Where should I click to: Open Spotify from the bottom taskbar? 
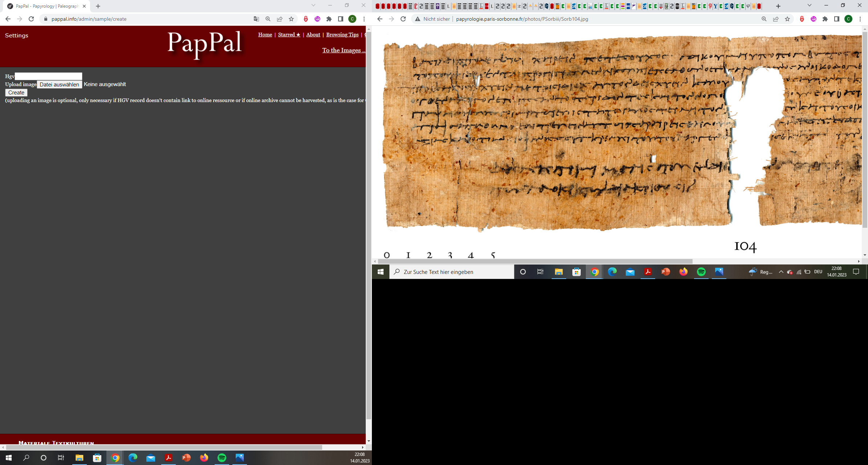222,458
